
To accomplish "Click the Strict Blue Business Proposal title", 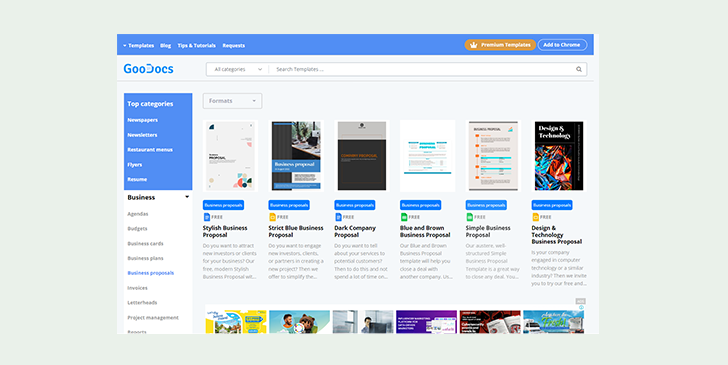I will pyautogui.click(x=296, y=231).
